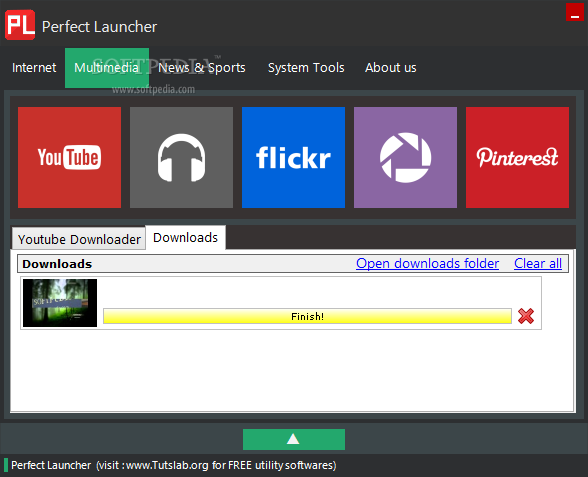Switch to the Internet category
Image resolution: width=588 pixels, height=477 pixels.
(34, 68)
